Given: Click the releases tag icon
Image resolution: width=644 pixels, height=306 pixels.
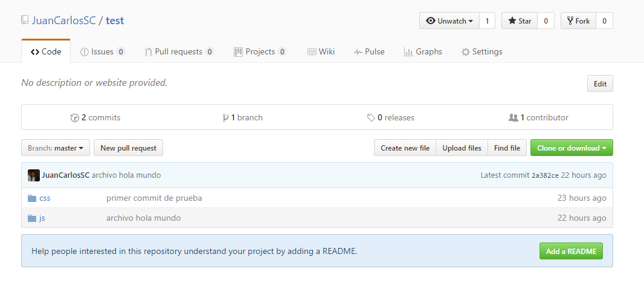Looking at the screenshot, I should tap(371, 118).
